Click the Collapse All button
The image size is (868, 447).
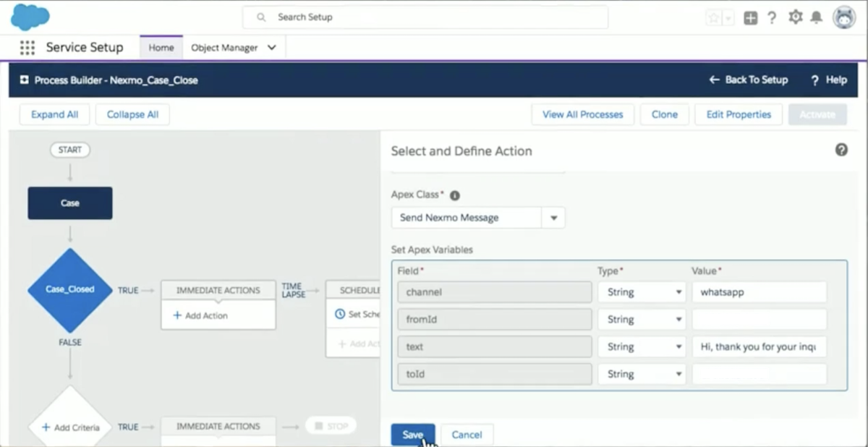(132, 114)
